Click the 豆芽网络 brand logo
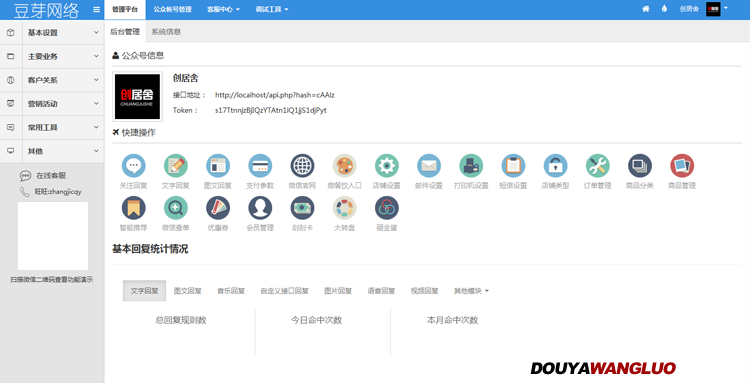The height and width of the screenshot is (383, 750). click(46, 10)
